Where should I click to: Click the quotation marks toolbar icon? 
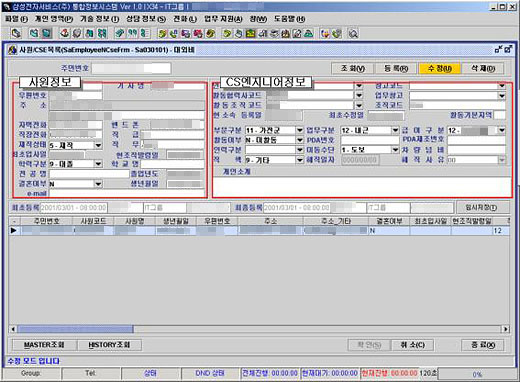133,33
